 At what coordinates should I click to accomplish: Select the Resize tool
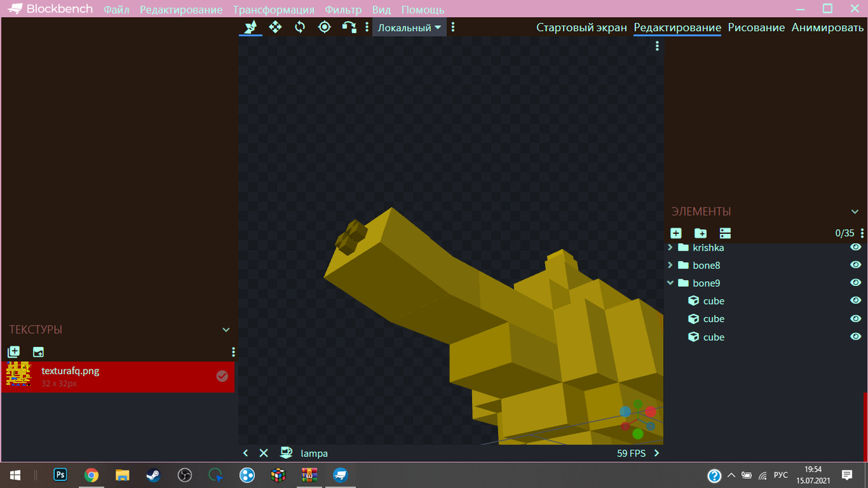tap(275, 27)
